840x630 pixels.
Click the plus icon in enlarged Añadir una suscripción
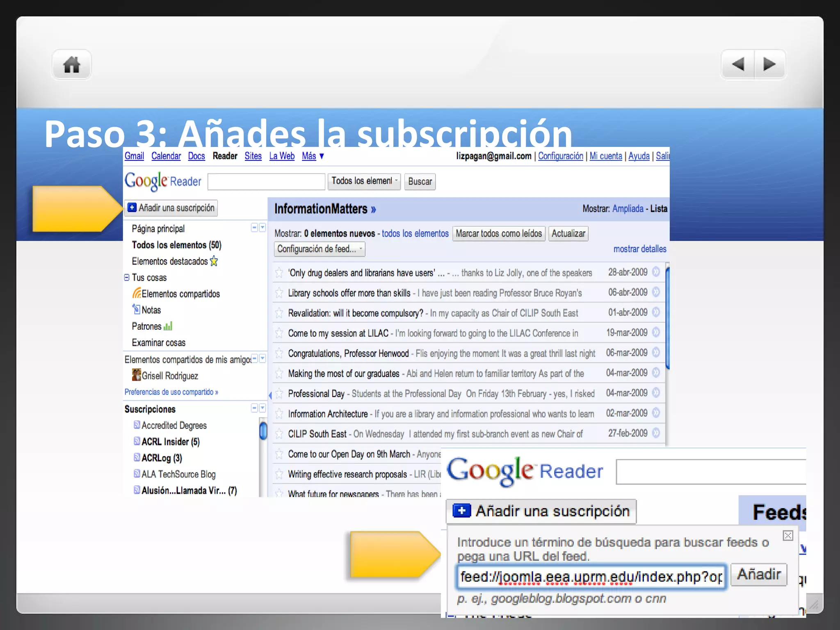click(x=461, y=511)
